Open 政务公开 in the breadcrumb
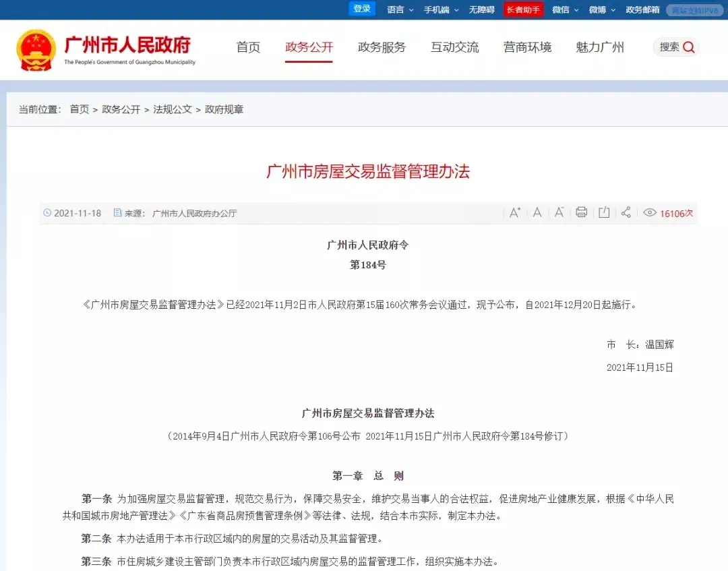728x571 pixels. (x=121, y=110)
